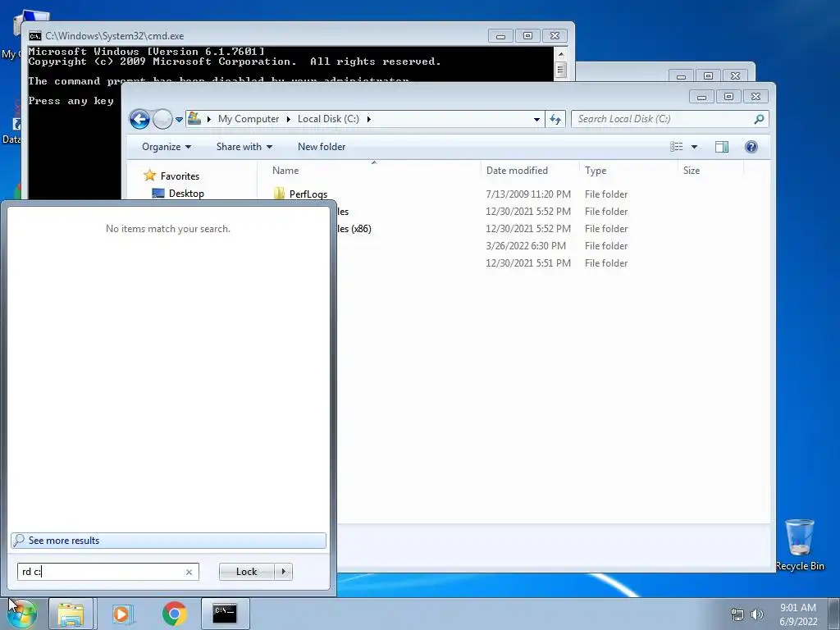
Task: Click date 7/13/2009 11:20 PM
Action: [527, 194]
